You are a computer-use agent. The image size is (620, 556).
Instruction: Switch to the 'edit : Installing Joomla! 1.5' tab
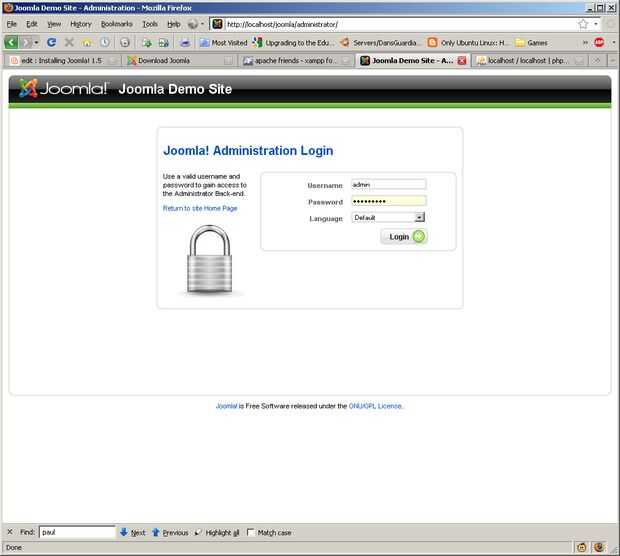point(62,61)
